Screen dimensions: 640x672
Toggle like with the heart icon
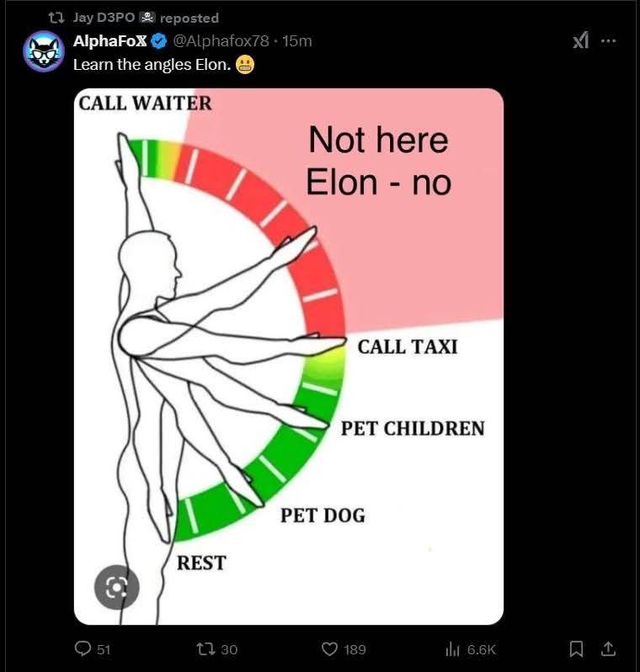[330, 648]
